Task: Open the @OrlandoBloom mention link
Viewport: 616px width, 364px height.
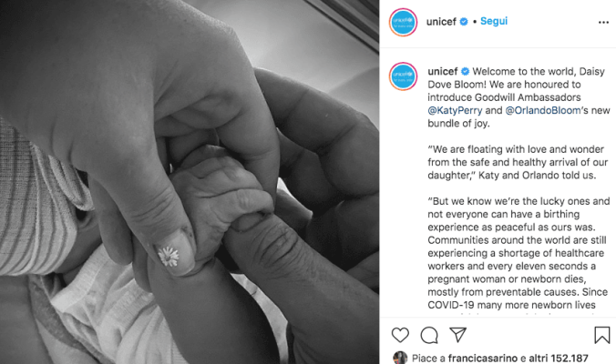Action: coord(542,110)
